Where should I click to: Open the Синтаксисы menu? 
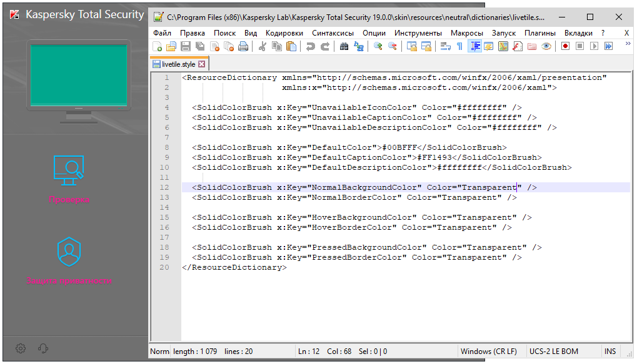(x=333, y=33)
